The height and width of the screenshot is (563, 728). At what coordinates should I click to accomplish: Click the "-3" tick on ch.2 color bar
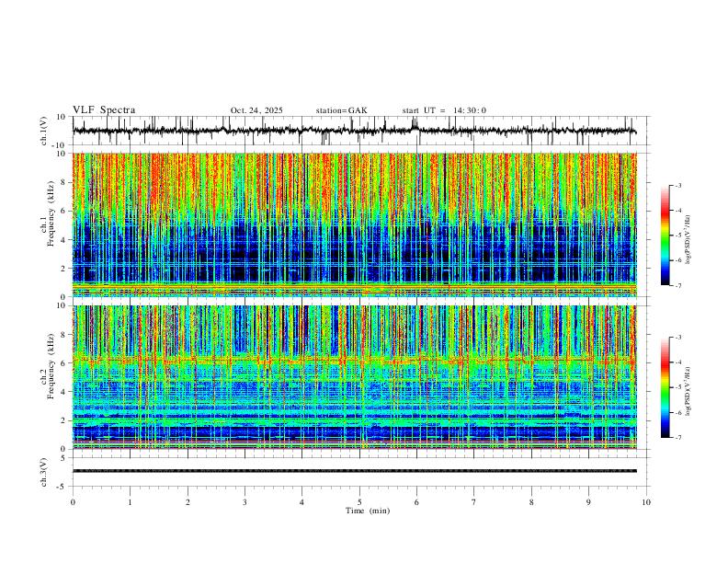678,338
